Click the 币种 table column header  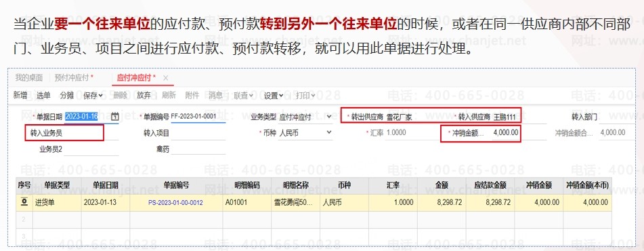[x=344, y=186]
